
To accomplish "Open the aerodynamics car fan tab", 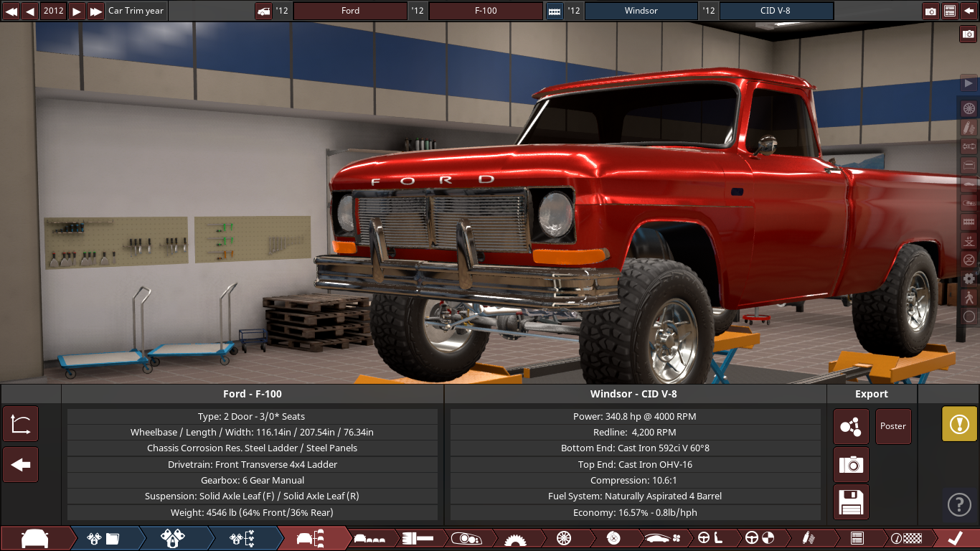I will point(662,538).
